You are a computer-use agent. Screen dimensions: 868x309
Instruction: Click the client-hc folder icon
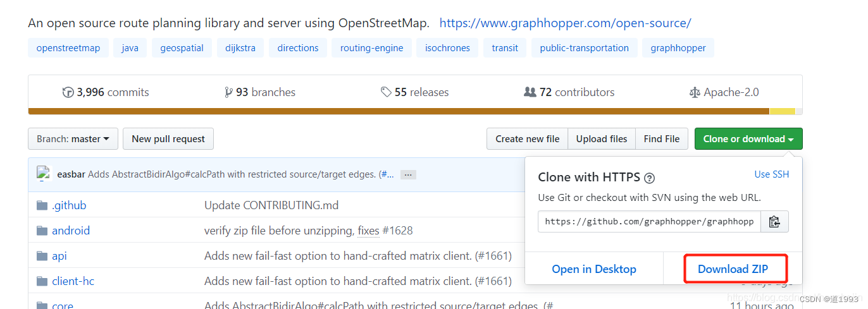(x=42, y=281)
